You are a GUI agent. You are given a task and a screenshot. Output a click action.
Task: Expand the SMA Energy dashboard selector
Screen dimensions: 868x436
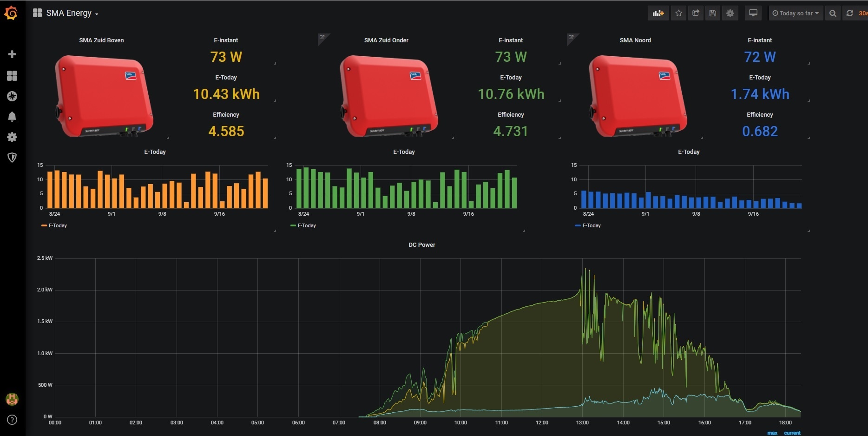pyautogui.click(x=66, y=13)
